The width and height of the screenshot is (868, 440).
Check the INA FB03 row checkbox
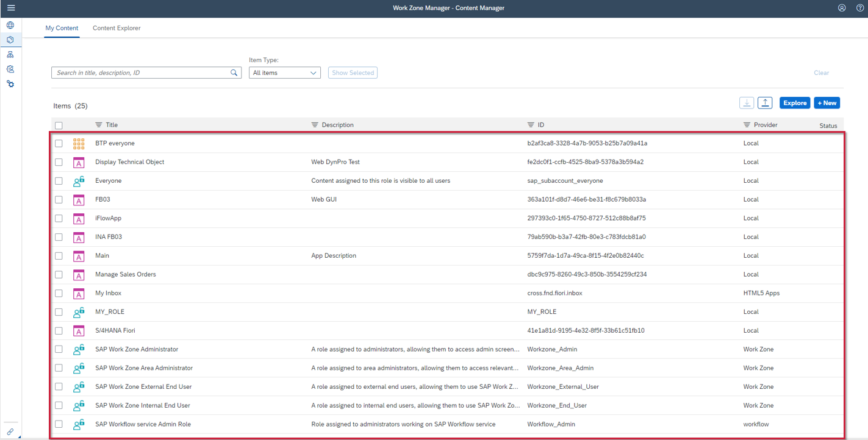click(x=59, y=237)
